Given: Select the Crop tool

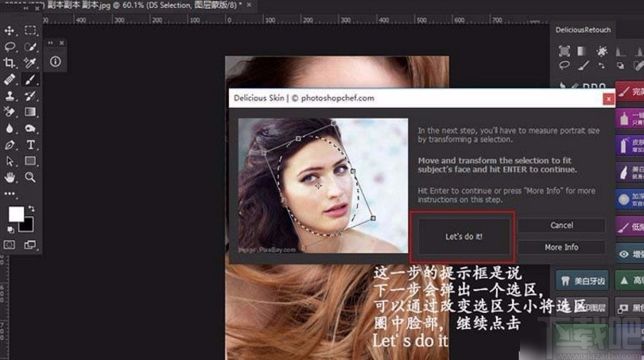Looking at the screenshot, I should 10,63.
